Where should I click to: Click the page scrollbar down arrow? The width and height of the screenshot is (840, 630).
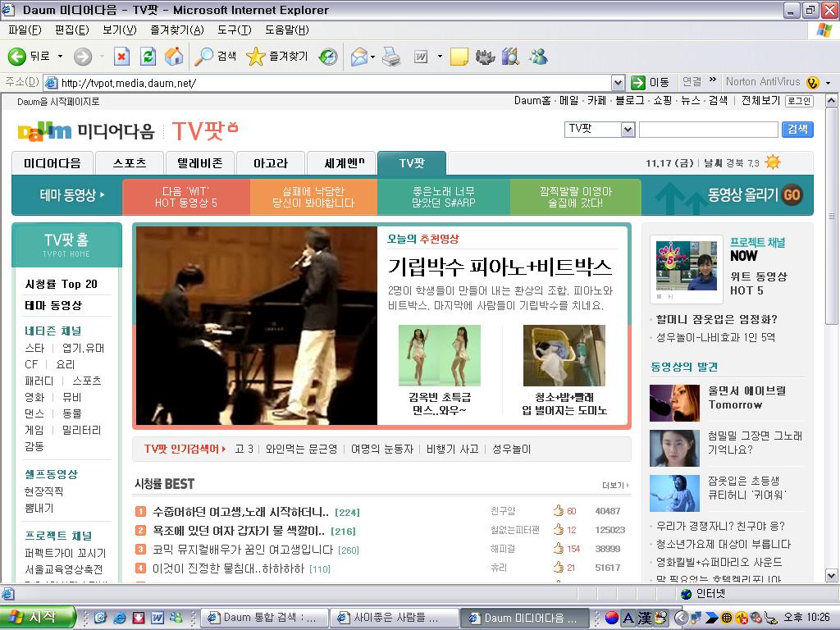click(x=831, y=577)
